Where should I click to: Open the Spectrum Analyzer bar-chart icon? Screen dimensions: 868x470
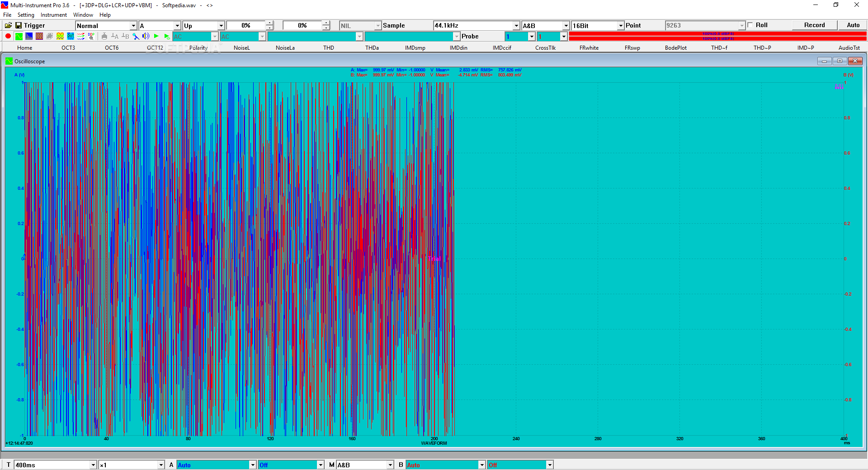coord(29,36)
